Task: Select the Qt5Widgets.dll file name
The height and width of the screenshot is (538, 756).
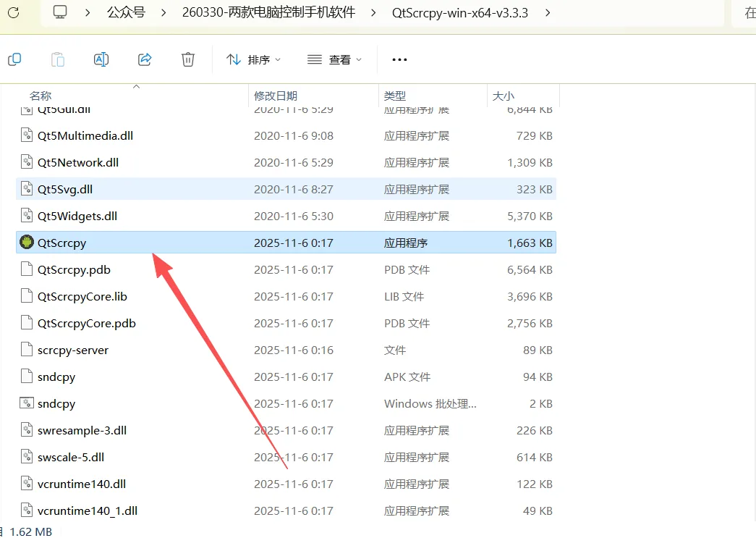Action: (77, 217)
